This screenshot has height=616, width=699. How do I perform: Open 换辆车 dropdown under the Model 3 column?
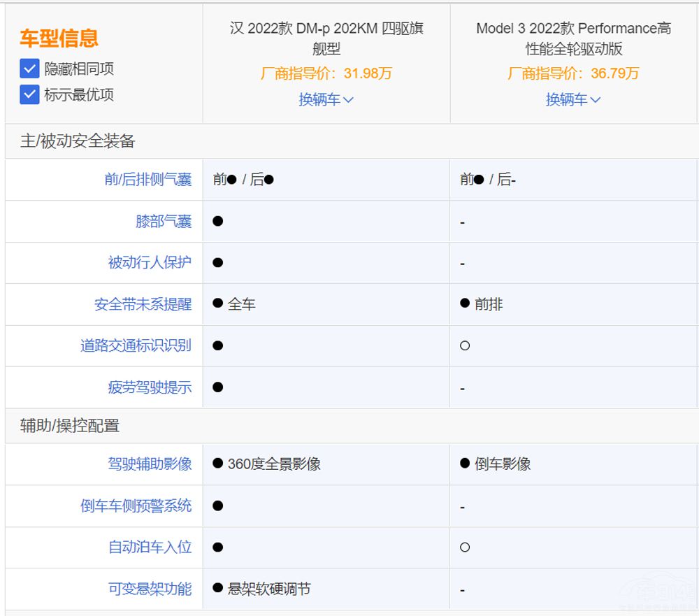[x=572, y=99]
